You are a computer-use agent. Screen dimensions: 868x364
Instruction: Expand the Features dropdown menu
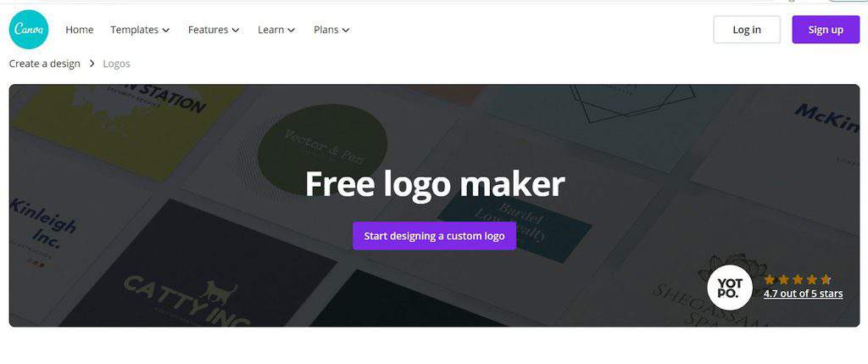tap(214, 30)
